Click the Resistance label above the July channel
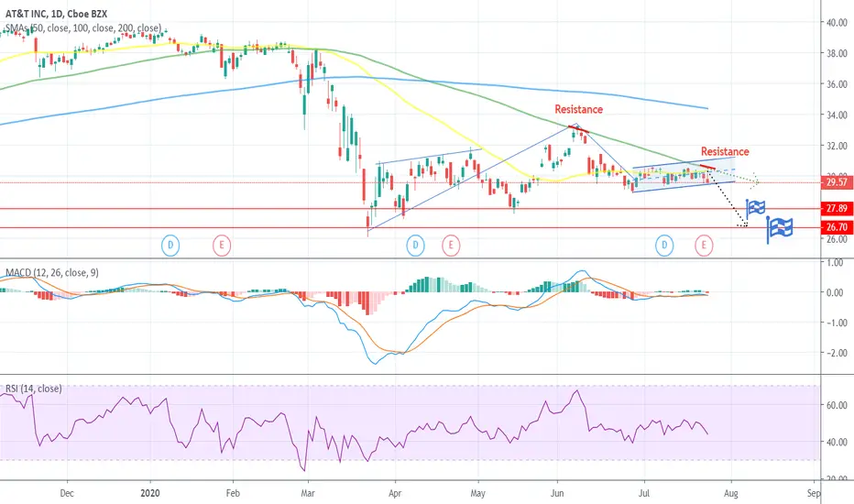 [725, 151]
